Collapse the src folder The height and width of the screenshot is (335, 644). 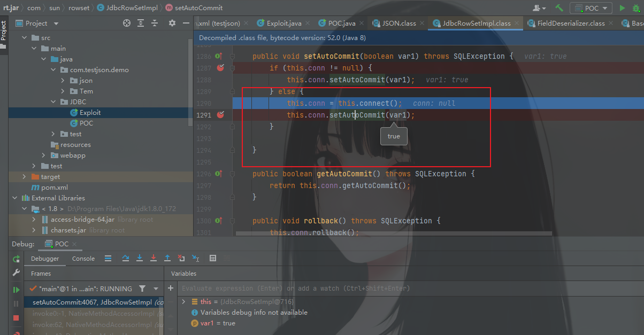[x=24, y=38]
